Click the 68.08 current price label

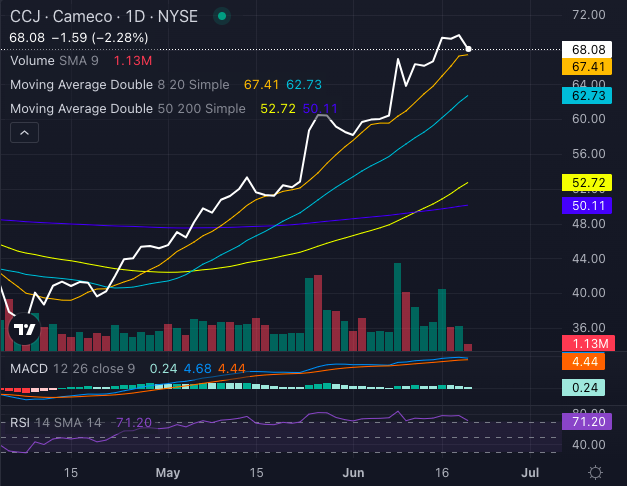(x=587, y=49)
